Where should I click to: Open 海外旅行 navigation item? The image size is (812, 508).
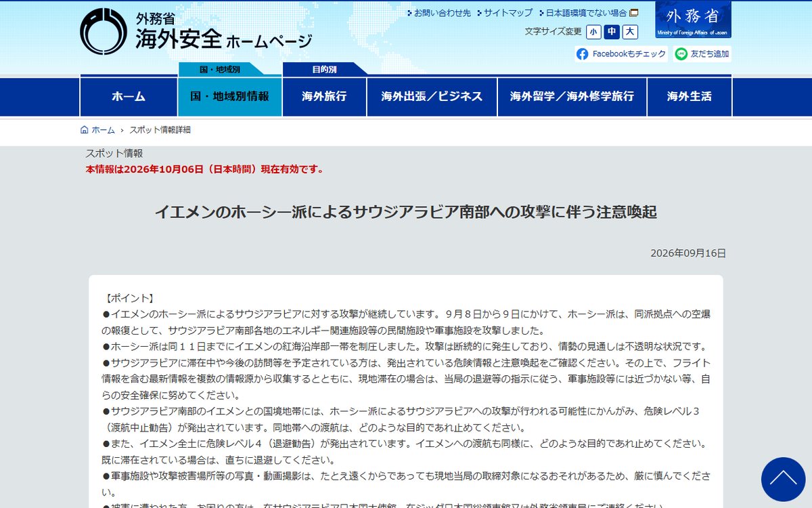coord(324,97)
